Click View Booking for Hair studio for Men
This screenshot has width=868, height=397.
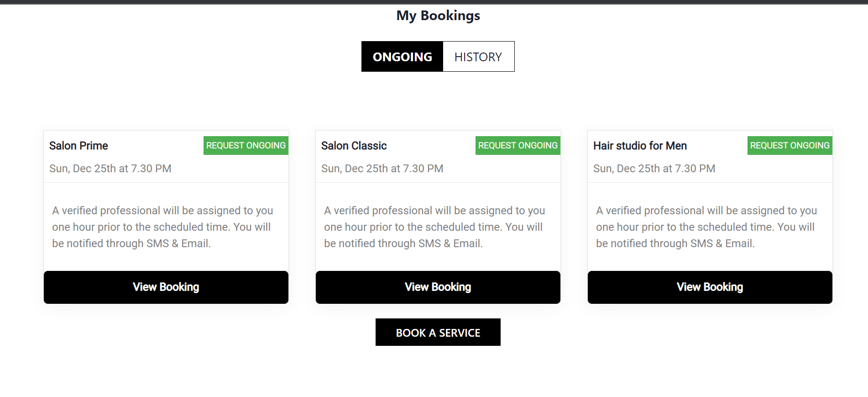709,287
